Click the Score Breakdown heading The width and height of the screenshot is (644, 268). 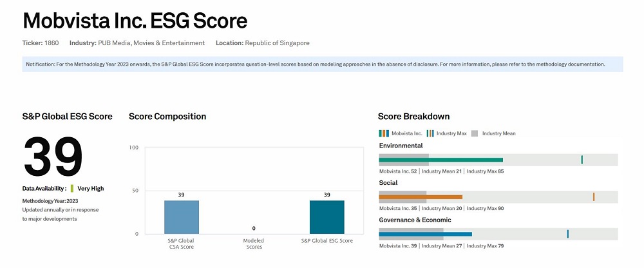pyautogui.click(x=413, y=117)
